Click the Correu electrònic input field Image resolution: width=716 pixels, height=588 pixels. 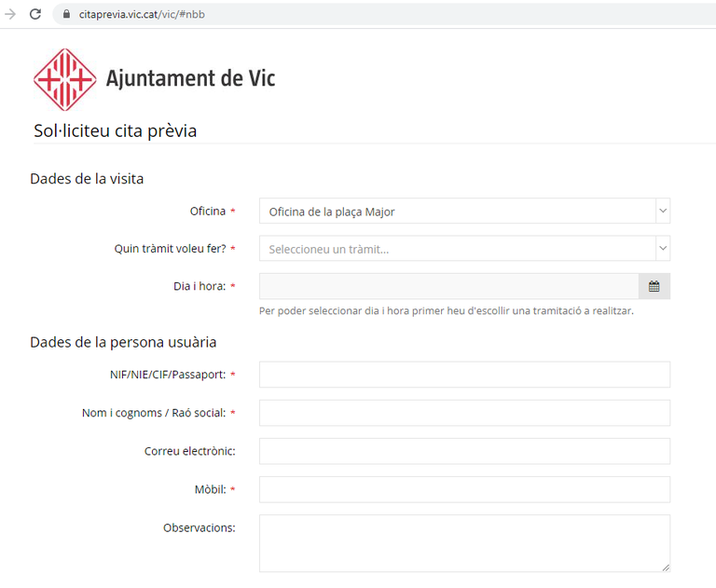(464, 451)
